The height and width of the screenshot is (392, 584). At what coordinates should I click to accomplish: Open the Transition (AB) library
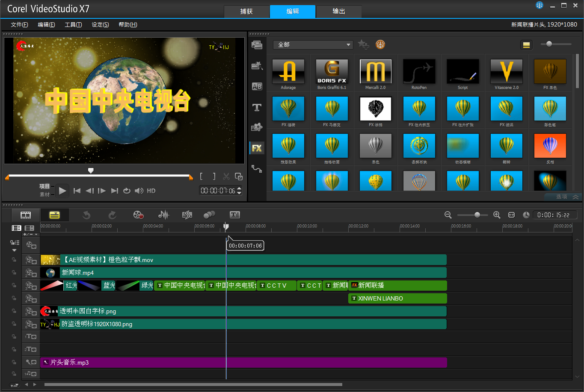point(257,86)
